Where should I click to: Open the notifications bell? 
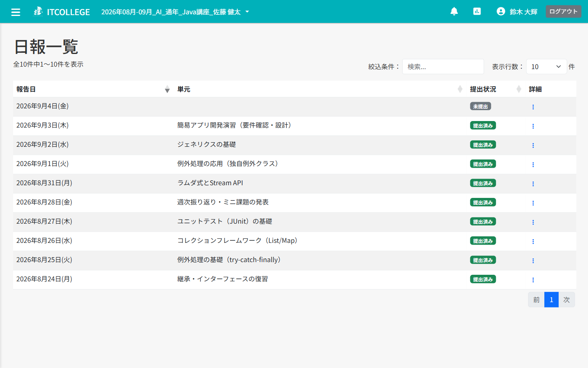[x=454, y=11]
